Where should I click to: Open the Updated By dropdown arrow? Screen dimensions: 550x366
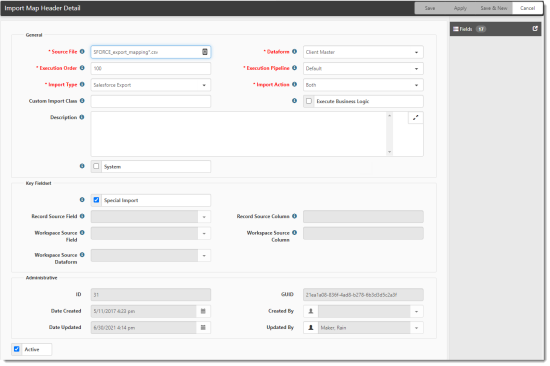tap(416, 328)
